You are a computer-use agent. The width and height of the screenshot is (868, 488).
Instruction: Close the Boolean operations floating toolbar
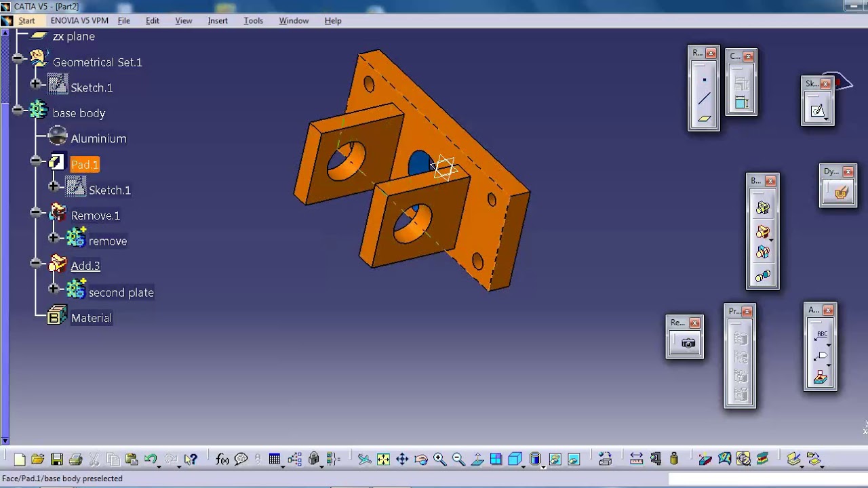pos(770,181)
